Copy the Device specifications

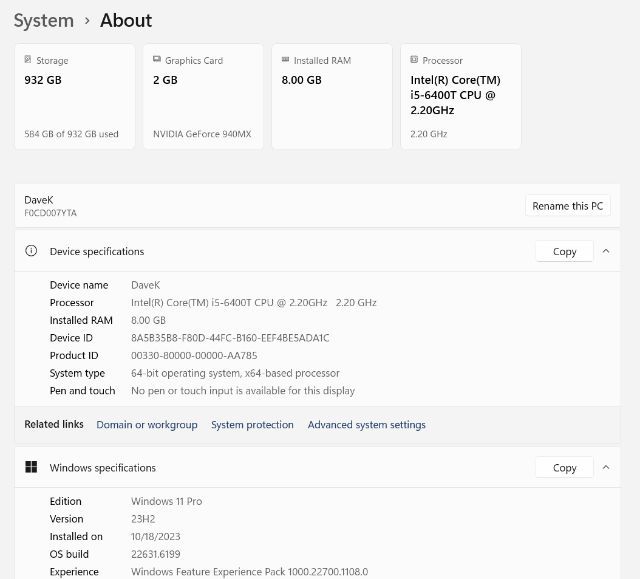click(x=564, y=251)
